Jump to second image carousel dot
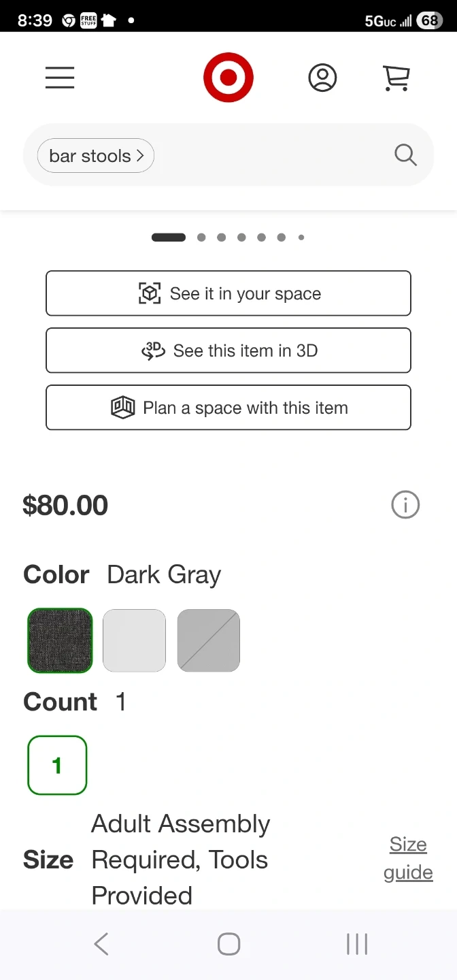Image resolution: width=457 pixels, height=980 pixels. pyautogui.click(x=201, y=238)
